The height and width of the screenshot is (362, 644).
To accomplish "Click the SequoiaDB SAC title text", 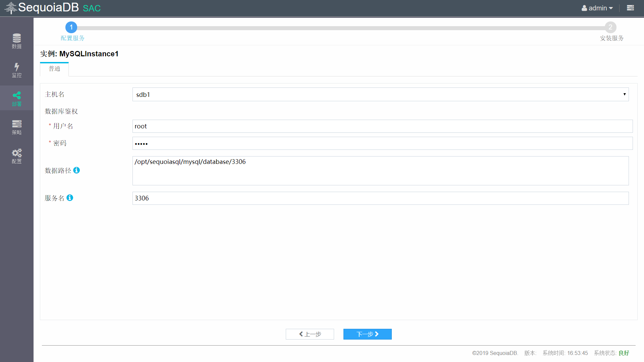I will (59, 7).
